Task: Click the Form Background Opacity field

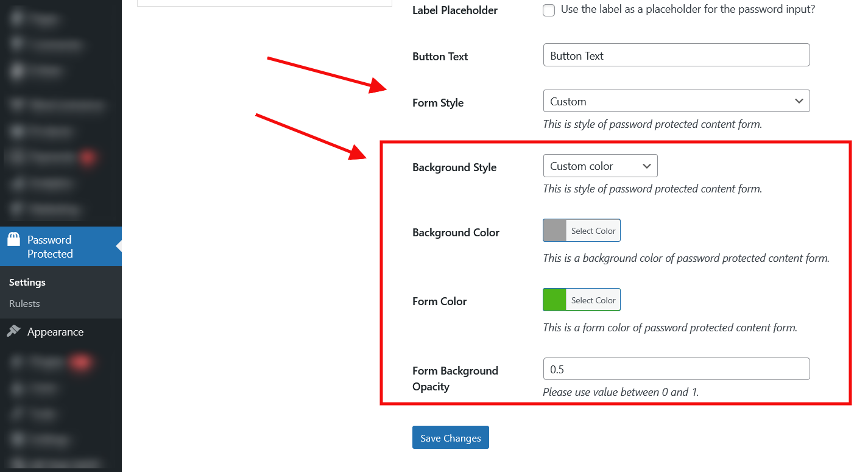Action: coord(676,369)
